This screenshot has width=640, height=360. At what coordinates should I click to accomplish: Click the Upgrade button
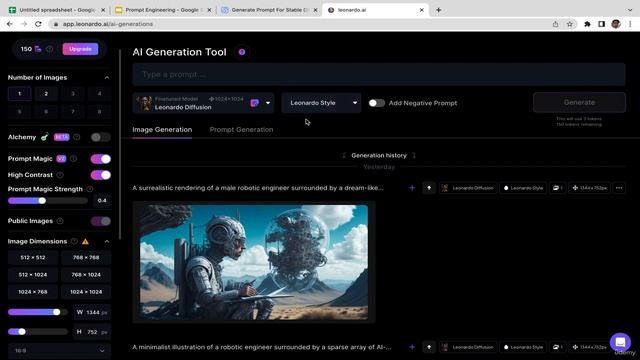80,49
